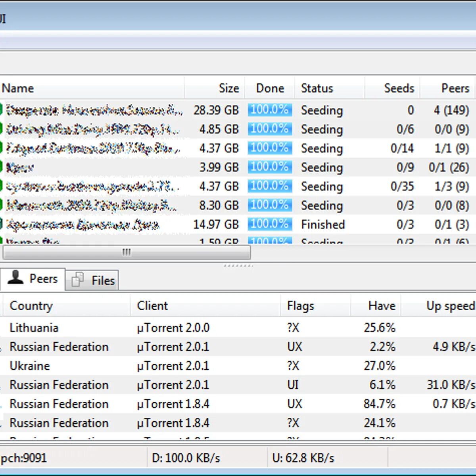
Task: Click the pch:9091 status bar entry
Action: (x=23, y=458)
